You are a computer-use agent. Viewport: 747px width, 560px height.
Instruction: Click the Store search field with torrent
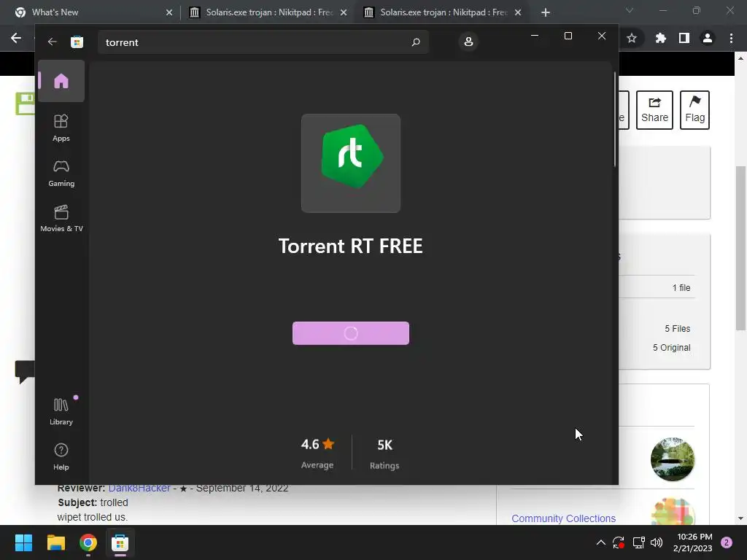pos(263,42)
